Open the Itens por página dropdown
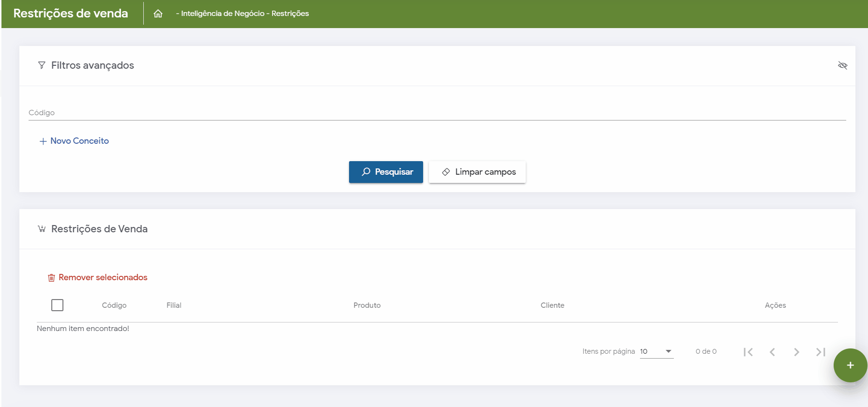The width and height of the screenshot is (868, 407). pyautogui.click(x=656, y=351)
